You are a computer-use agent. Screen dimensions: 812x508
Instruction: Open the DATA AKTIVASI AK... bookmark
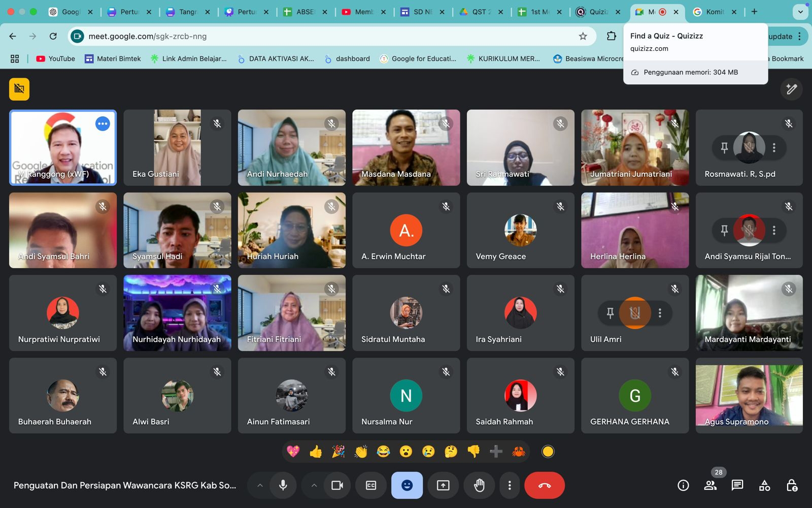[x=276, y=58]
